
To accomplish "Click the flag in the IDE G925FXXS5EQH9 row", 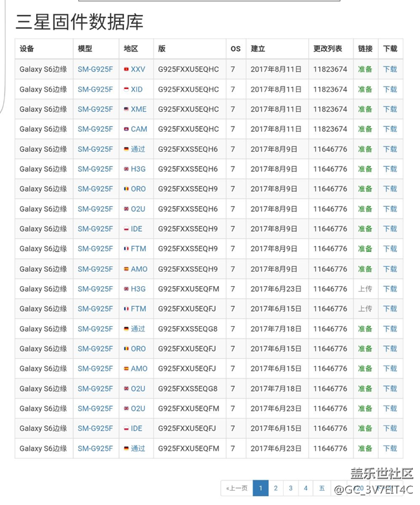I will 127,229.
